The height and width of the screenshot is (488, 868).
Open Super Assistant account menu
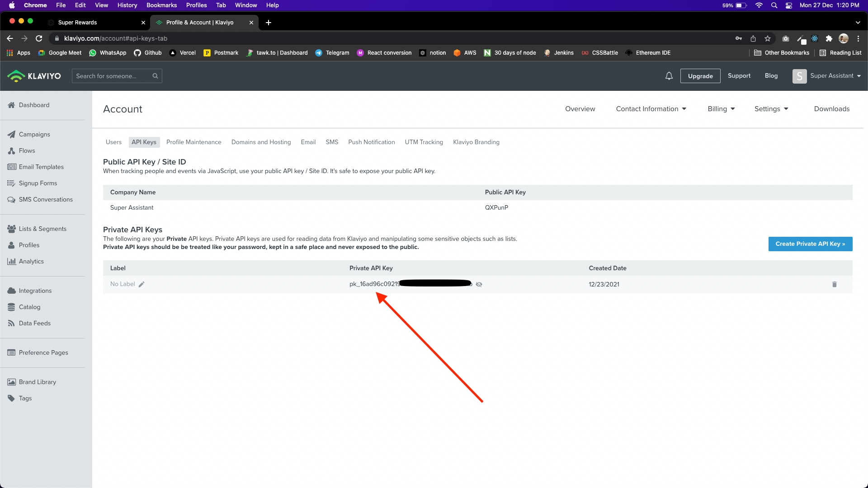click(x=826, y=76)
